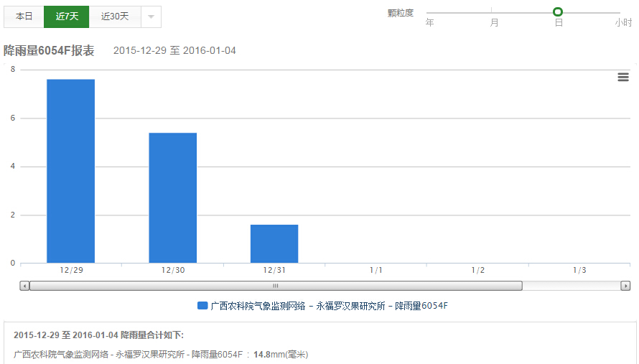Click the 14.8mm total rainfall value
This screenshot has height=364, width=639.
[x=262, y=354]
